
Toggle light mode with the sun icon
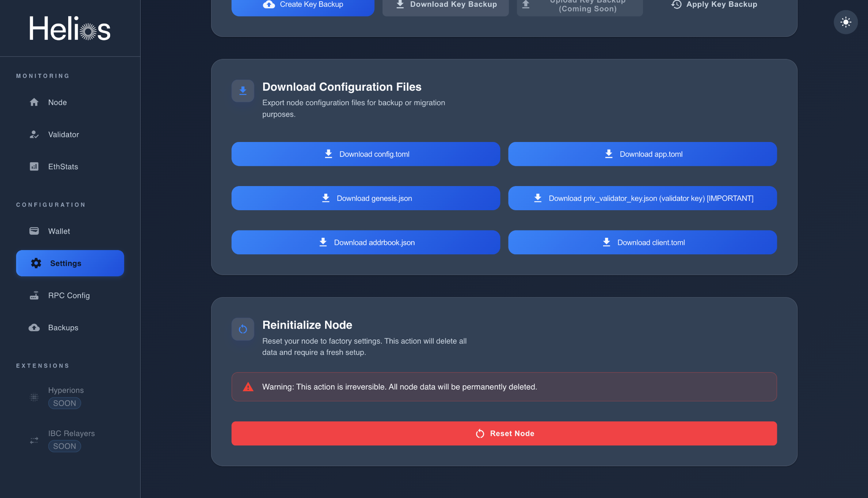pyautogui.click(x=846, y=22)
